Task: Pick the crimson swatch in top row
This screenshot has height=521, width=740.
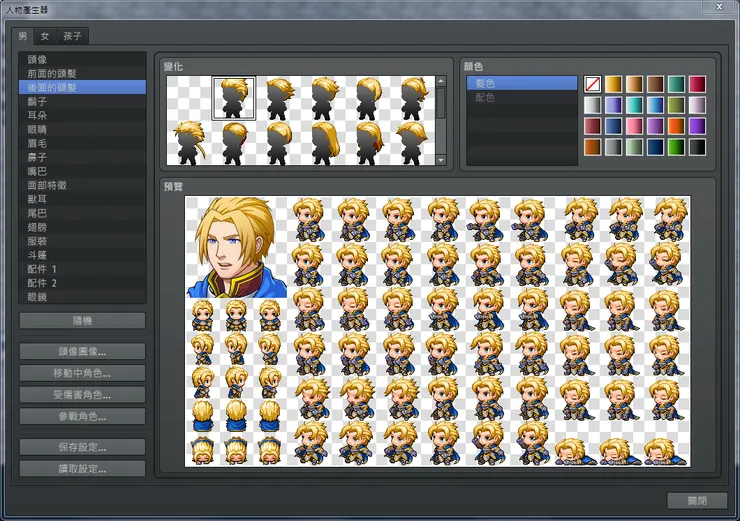Action: (x=697, y=84)
